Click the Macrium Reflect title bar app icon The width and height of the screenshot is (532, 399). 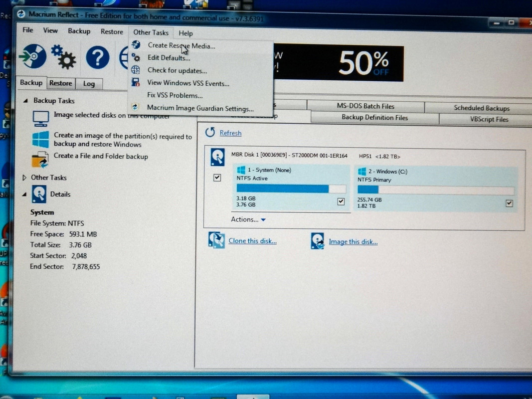[21, 14]
